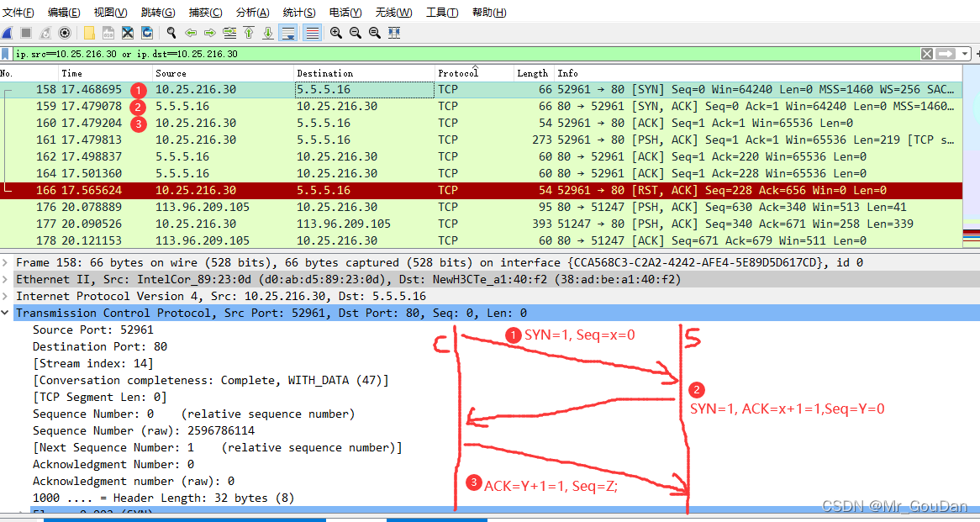The height and width of the screenshot is (522, 980).
Task: Open the 统计(S) menu
Action: [x=298, y=13]
